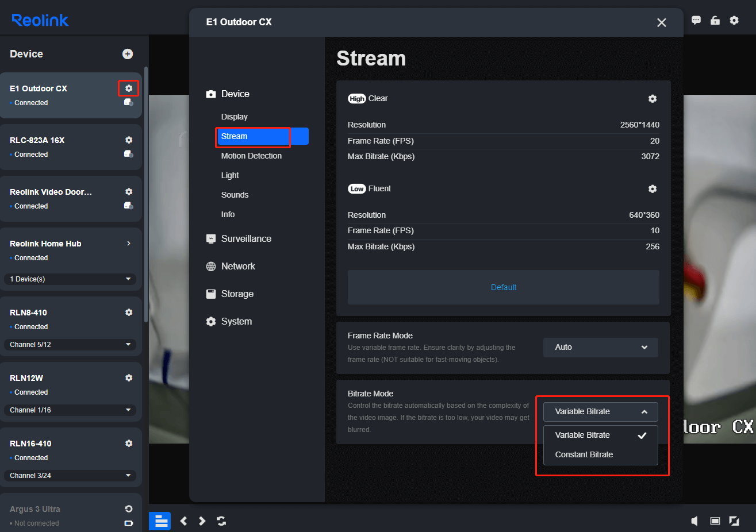Click the Device section header in dialog
Viewport: 756px width, 532px height.
[x=228, y=94]
